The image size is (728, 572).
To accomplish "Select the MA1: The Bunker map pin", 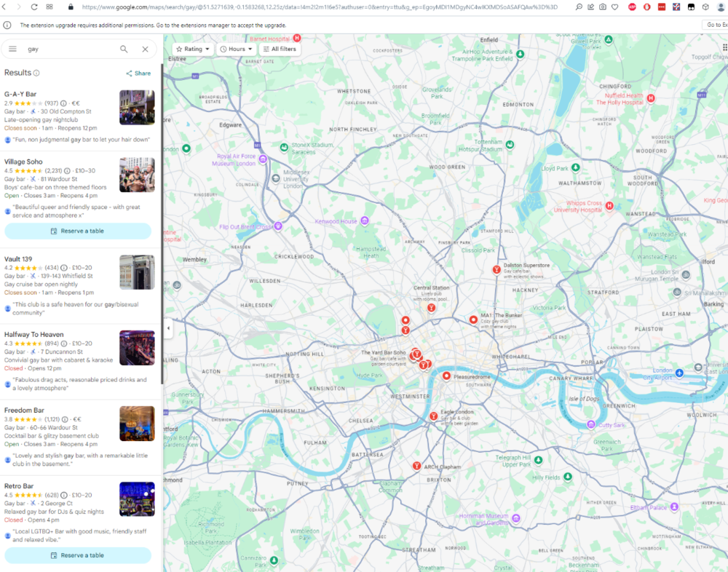I will pos(473,319).
